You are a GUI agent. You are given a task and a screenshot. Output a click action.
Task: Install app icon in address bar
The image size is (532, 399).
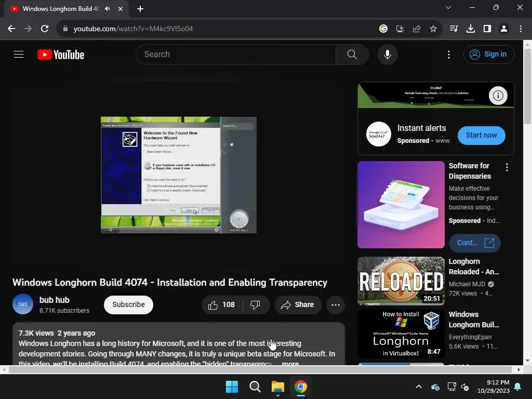pyautogui.click(x=400, y=29)
